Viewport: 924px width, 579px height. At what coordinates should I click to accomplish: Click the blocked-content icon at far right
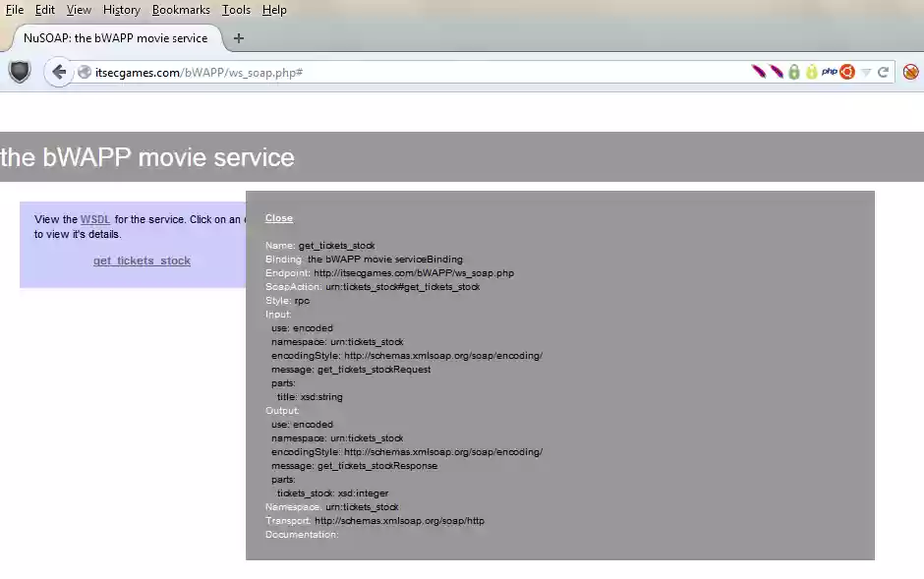(x=909, y=72)
